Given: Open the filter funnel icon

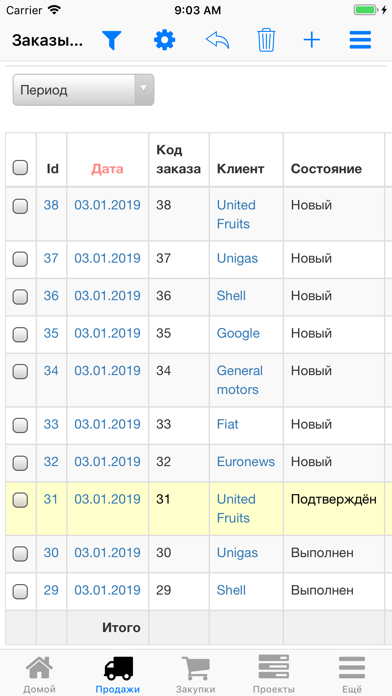Looking at the screenshot, I should [x=111, y=40].
